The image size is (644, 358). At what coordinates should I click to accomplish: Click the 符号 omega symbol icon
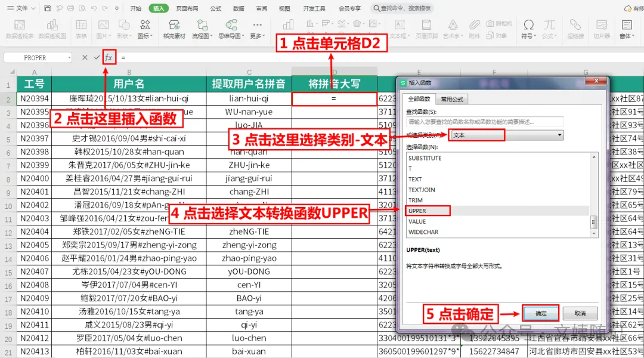coord(528,29)
